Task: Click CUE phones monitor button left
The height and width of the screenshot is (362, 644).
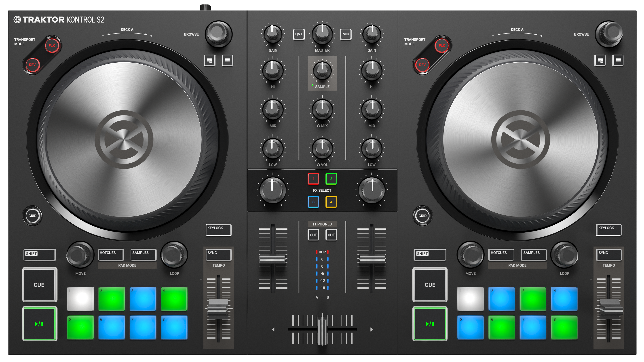Action: coord(312,234)
